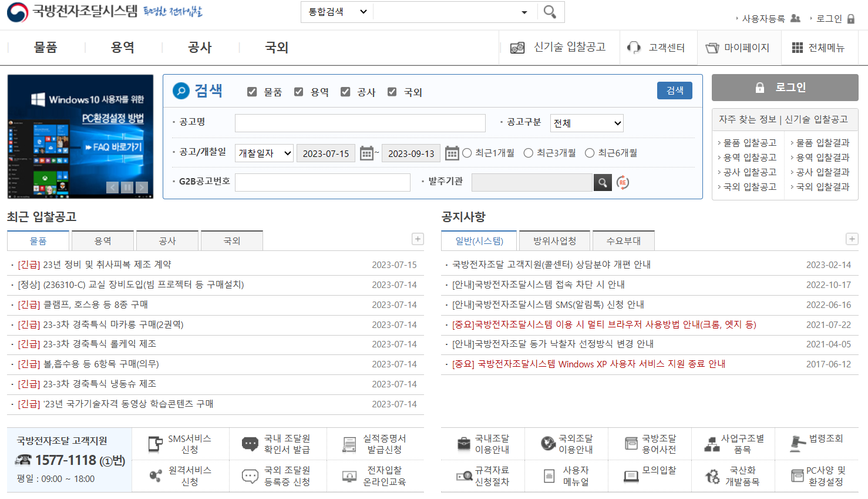Uncheck the 국외 search checkbox
This screenshot has width=868, height=499.
(392, 91)
